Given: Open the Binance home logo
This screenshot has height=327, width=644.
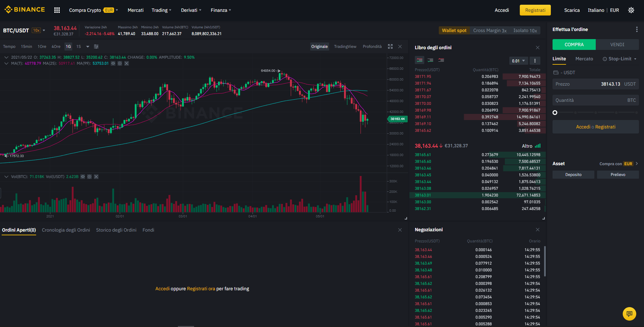Looking at the screenshot, I should [24, 10].
